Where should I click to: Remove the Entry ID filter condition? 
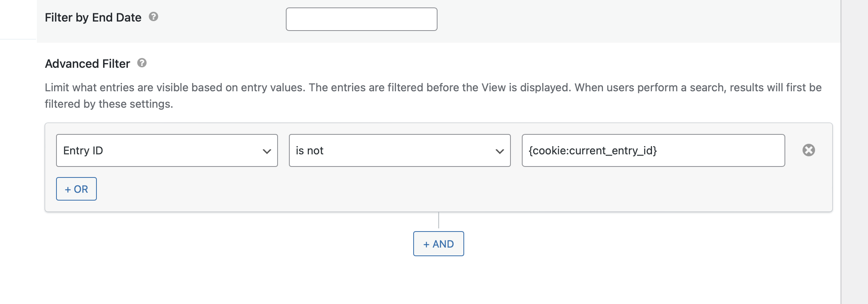click(x=808, y=150)
